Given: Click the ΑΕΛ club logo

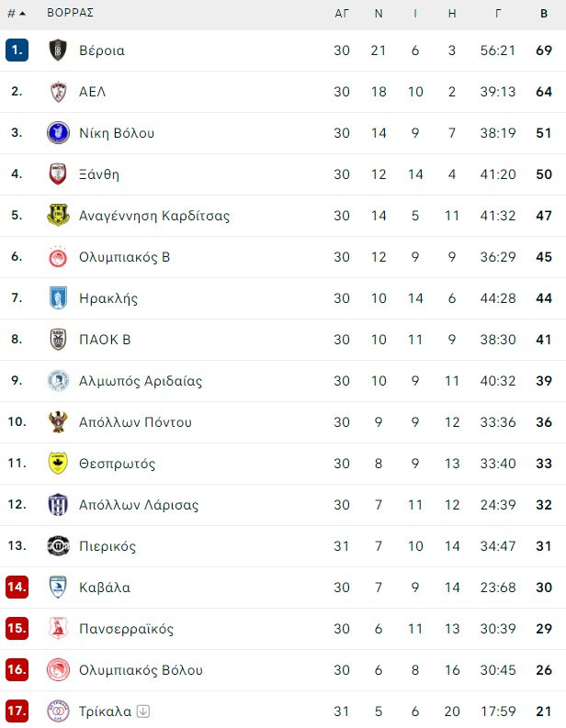Looking at the screenshot, I should (x=58, y=92).
